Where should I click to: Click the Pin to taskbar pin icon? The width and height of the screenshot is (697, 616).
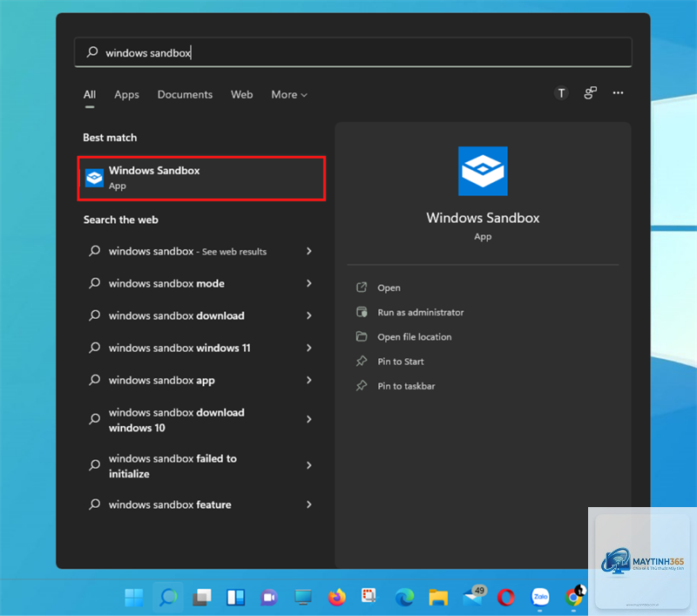coord(362,385)
